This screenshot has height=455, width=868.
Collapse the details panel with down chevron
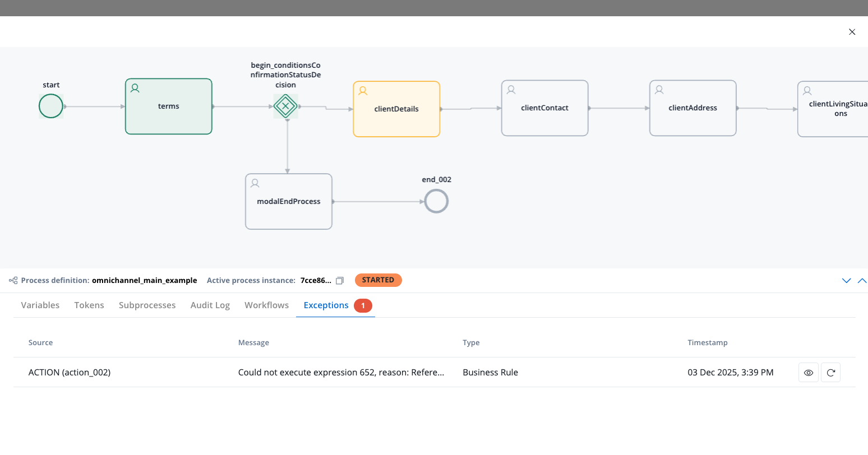[847, 281]
